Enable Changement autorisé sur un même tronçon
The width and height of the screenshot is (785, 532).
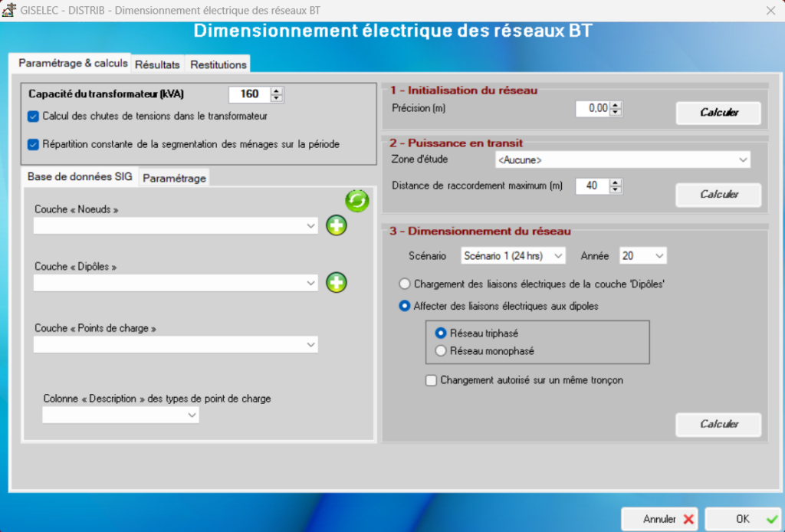[x=432, y=380]
